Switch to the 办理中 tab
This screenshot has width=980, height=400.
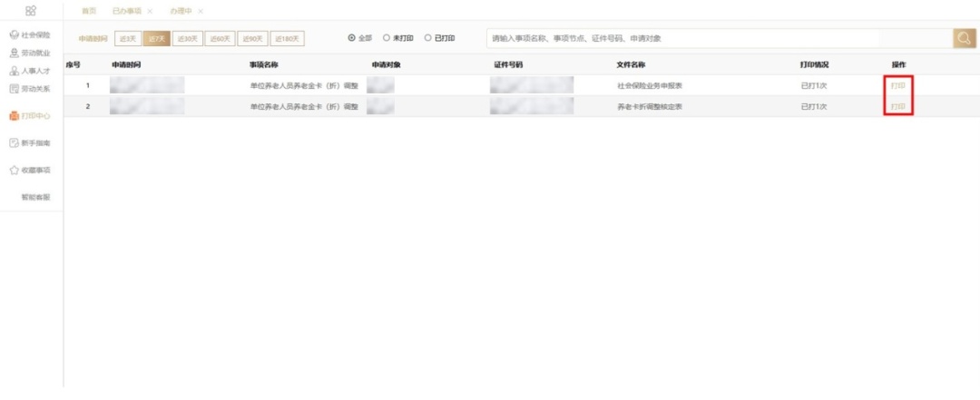pyautogui.click(x=181, y=12)
